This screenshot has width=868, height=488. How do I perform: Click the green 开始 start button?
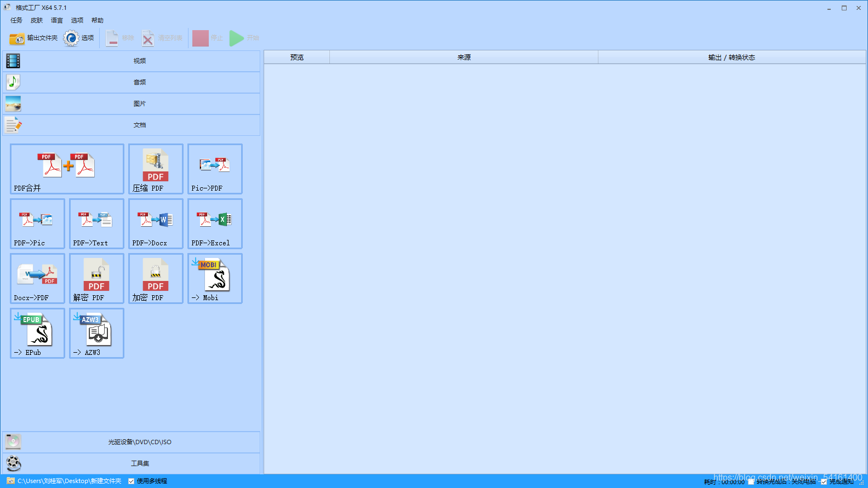(x=244, y=38)
